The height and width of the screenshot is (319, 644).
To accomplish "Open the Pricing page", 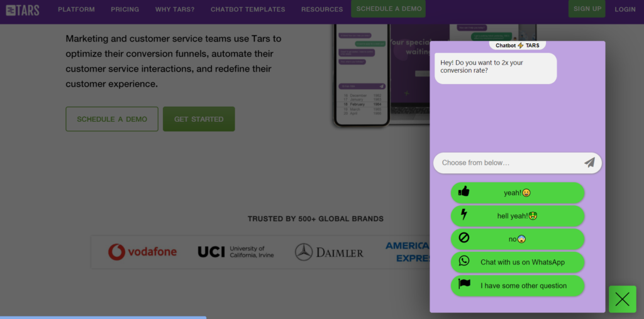I will pyautogui.click(x=125, y=9).
